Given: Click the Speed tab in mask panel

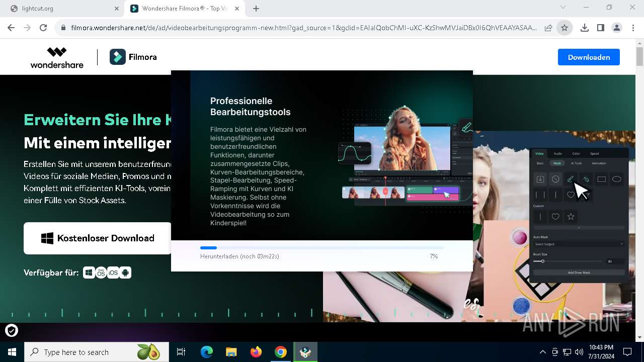Looking at the screenshot, I should click(595, 153).
